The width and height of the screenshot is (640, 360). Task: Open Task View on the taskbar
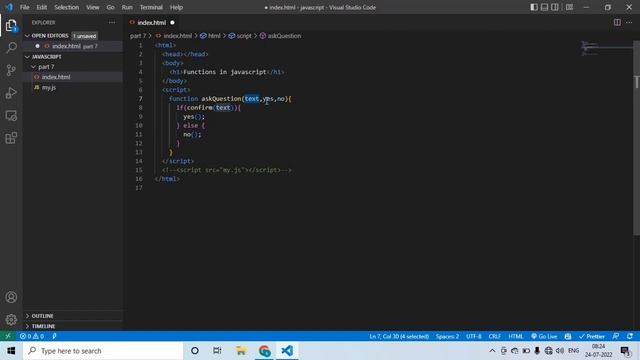(x=217, y=351)
